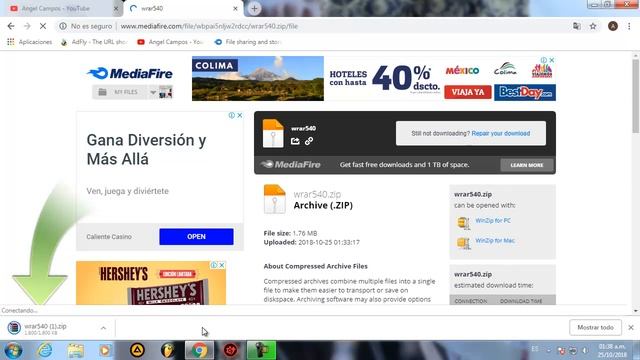640x360 pixels.
Task: Open the Angel Campos YouTube bookmark
Action: [x=170, y=42]
